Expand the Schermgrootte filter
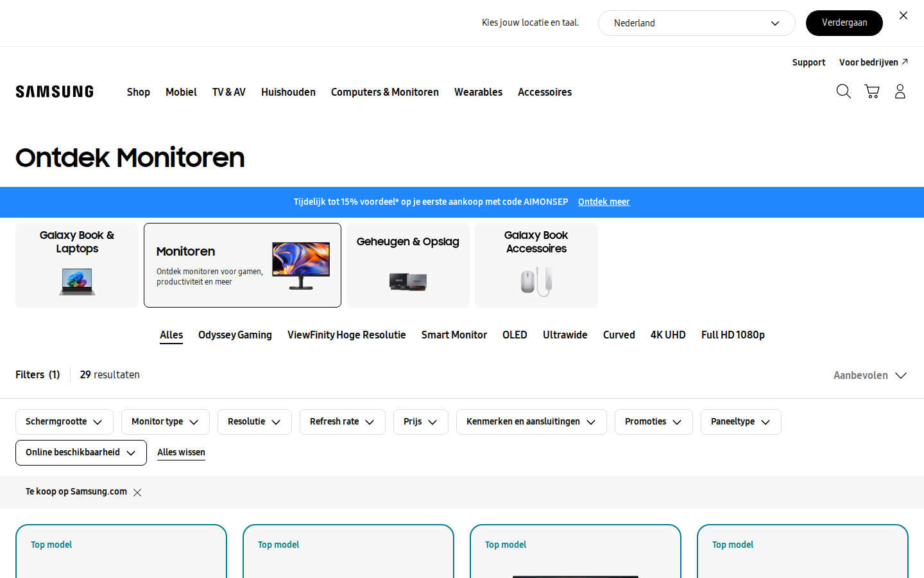Screen dimensions: 924x578 click(64, 422)
